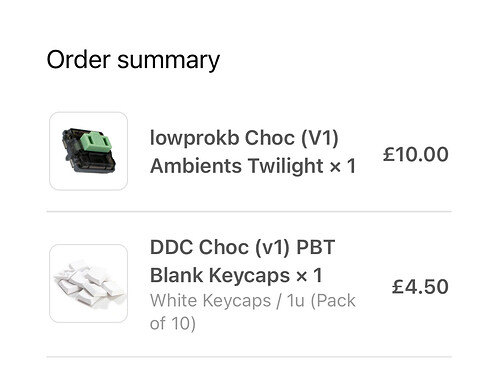Click the £10.00 price
Image resolution: width=498 pixels, height=375 pixels.
pos(416,154)
